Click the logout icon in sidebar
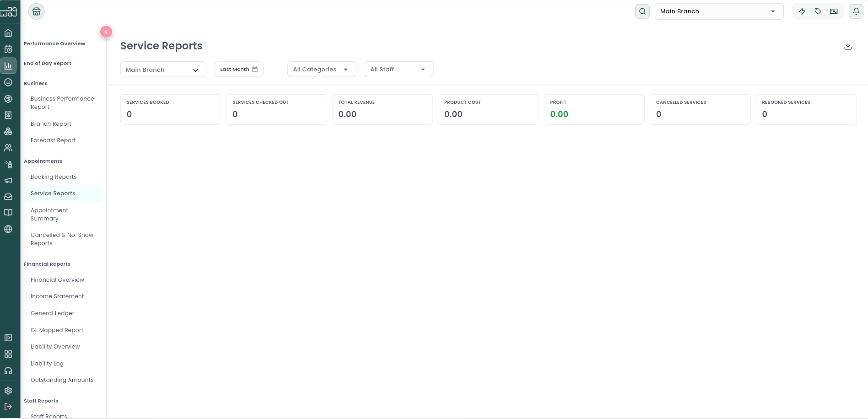Screen dimensions: 868x419 tap(8, 407)
